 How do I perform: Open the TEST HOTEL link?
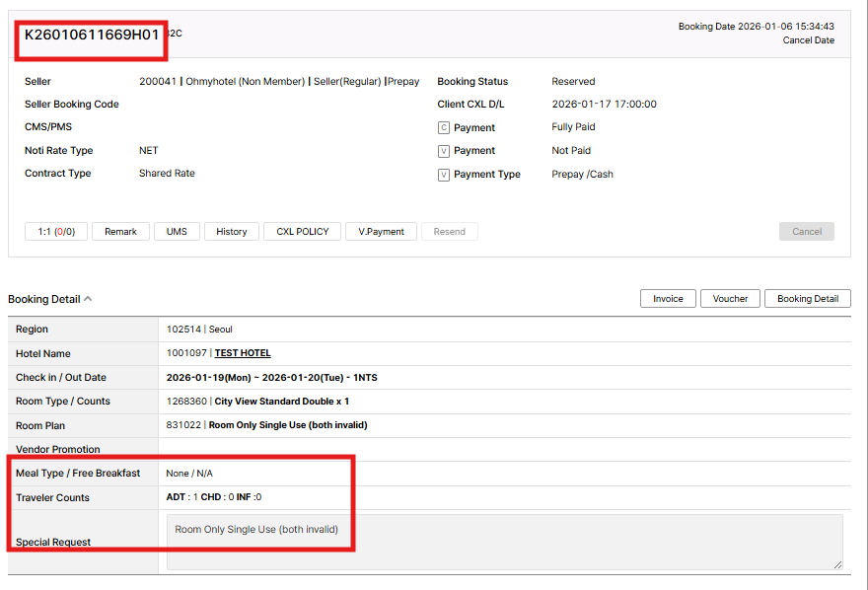[x=243, y=353]
